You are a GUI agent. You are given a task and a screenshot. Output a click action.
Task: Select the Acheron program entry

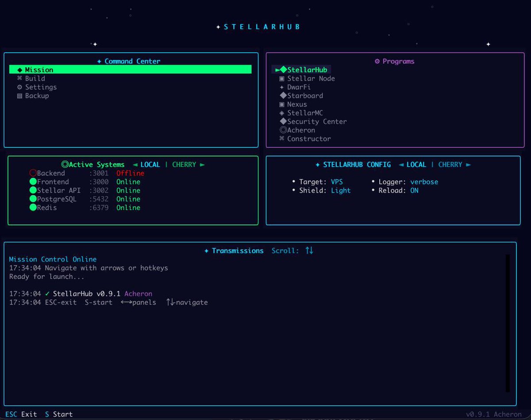pyautogui.click(x=297, y=130)
